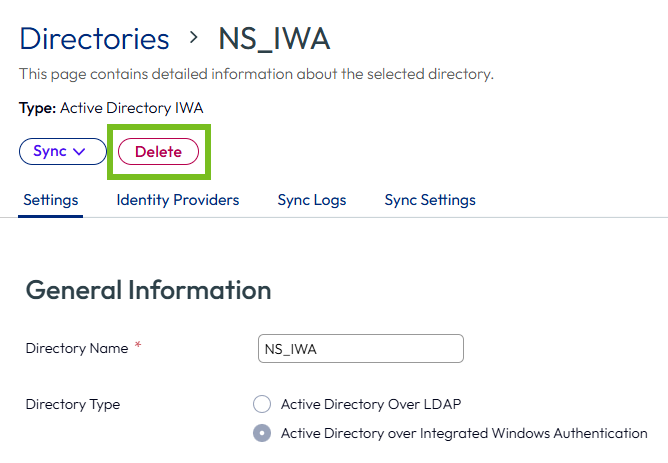The width and height of the screenshot is (668, 463).
Task: Click the breadcrumb chevron separator arrow
Action: (194, 37)
